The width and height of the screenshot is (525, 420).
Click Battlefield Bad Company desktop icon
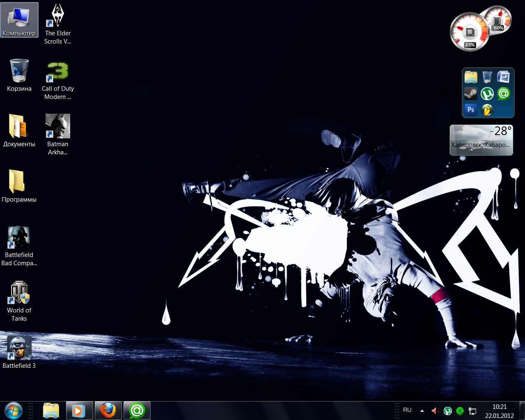pyautogui.click(x=19, y=237)
